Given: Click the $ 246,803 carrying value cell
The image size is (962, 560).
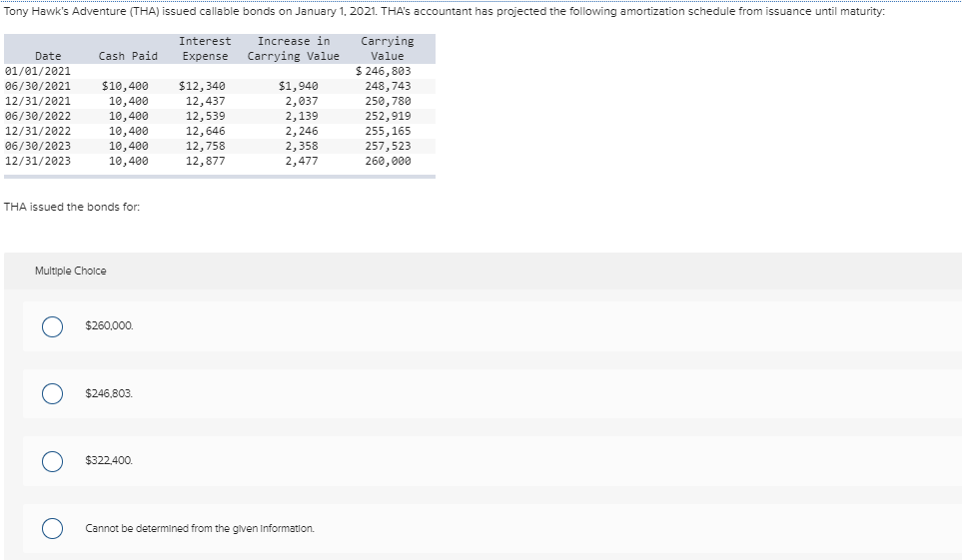Looking at the screenshot, I should pyautogui.click(x=384, y=71).
